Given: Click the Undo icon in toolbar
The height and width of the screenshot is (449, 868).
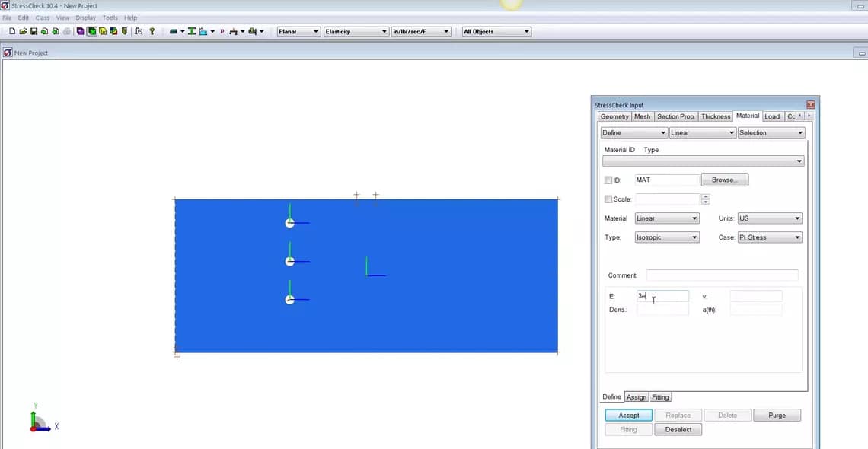Looking at the screenshot, I should (x=43, y=30).
